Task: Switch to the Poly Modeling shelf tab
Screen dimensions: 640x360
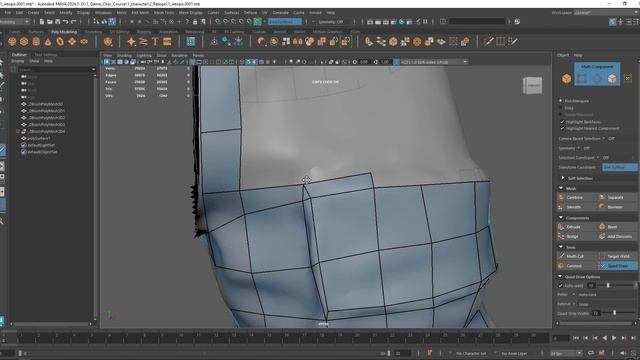Action: 64,31
